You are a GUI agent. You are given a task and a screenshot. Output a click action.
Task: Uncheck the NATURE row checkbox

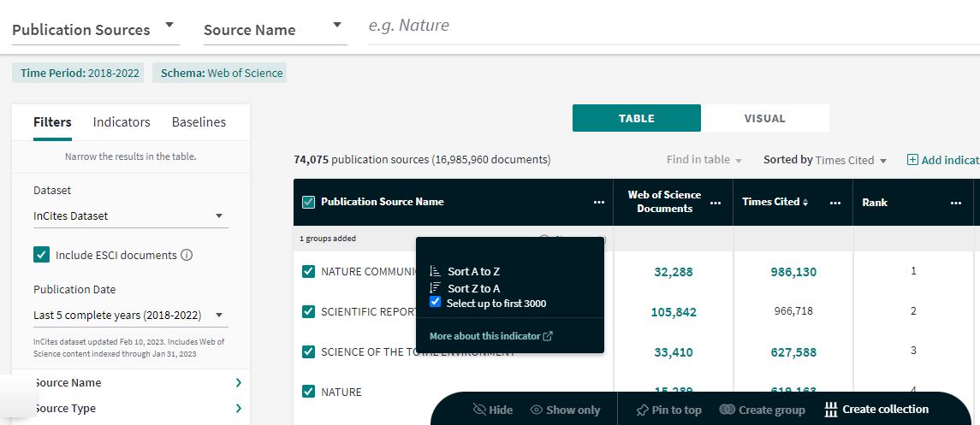coord(309,392)
